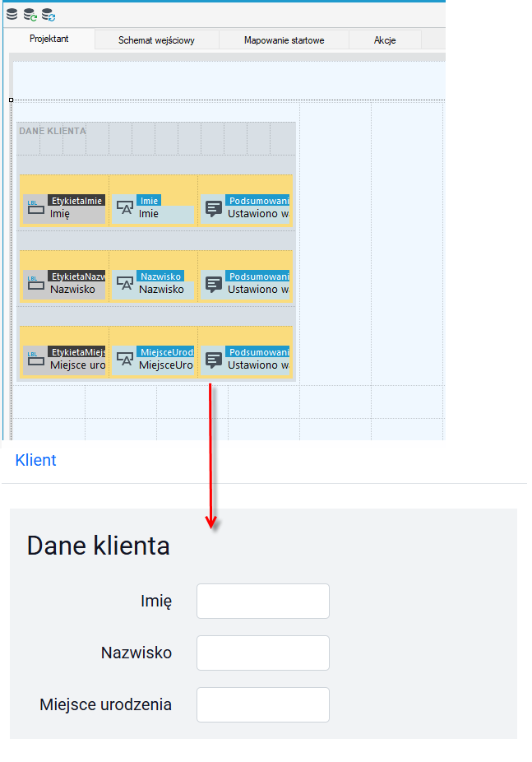532x762 pixels.
Task: Click the LBL icon in the Imię label row
Action: point(35,207)
